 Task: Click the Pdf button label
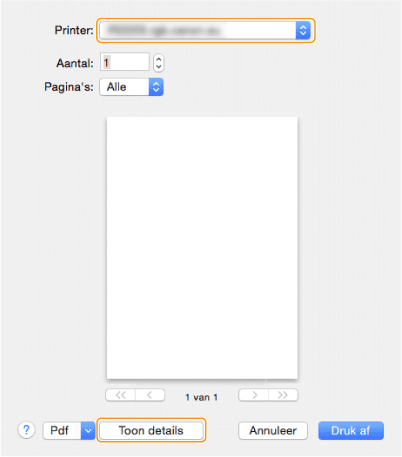click(60, 430)
